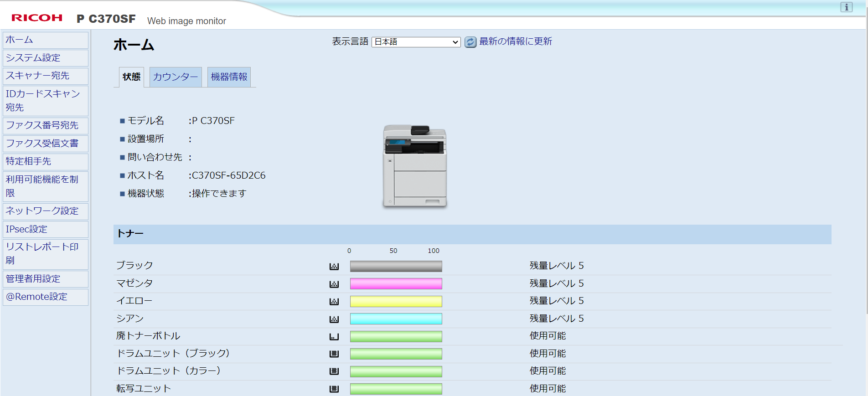Click the waste toner bottle icon

(334, 337)
